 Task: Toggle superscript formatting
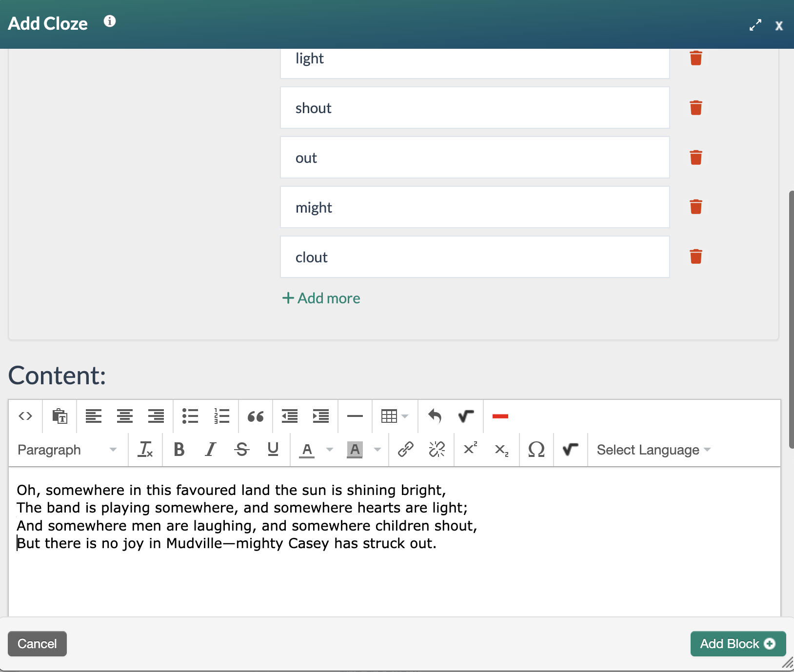click(x=471, y=449)
